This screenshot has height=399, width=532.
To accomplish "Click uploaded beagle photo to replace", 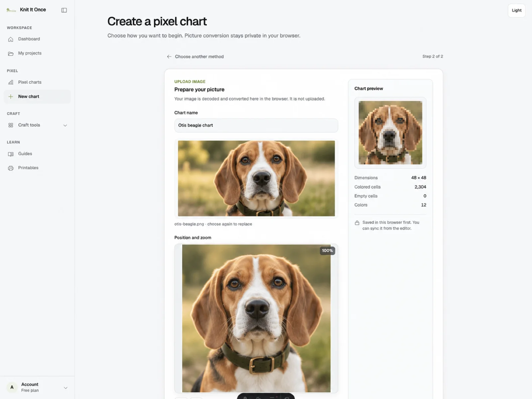I will (256, 178).
